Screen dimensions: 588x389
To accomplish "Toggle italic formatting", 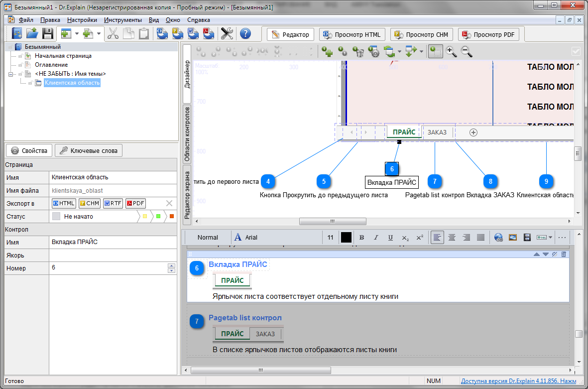I will [x=376, y=238].
